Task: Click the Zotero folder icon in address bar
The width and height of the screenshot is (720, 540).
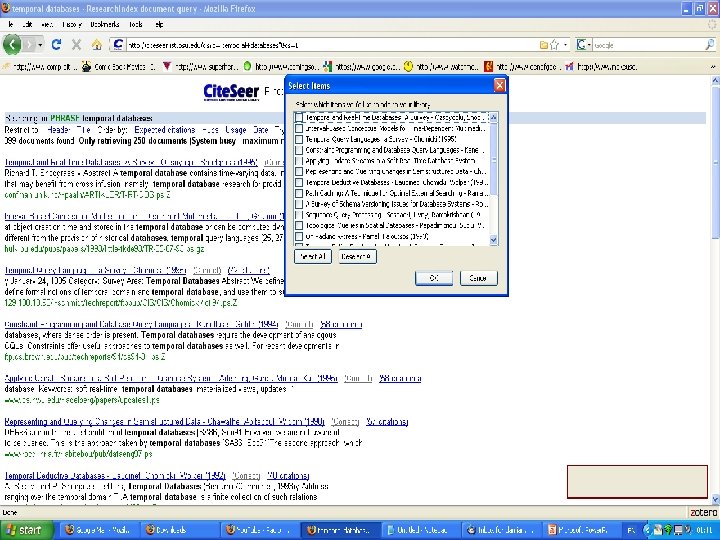Action: (x=544, y=45)
